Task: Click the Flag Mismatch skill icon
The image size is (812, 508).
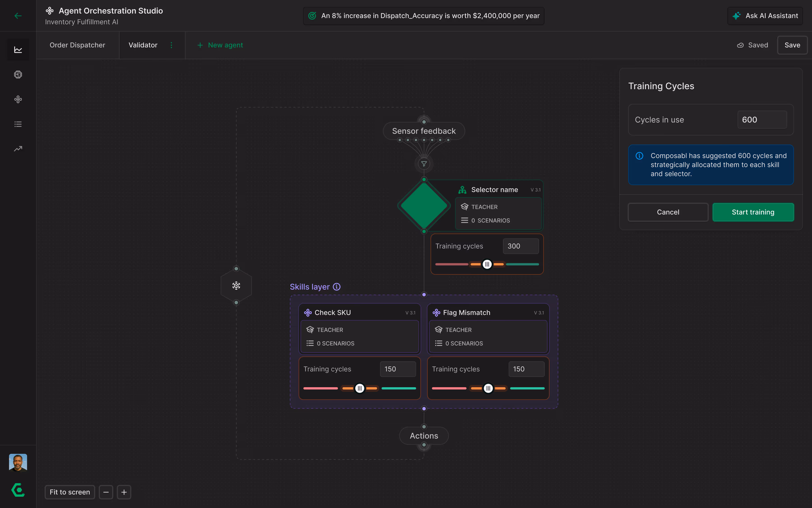Action: click(x=436, y=313)
